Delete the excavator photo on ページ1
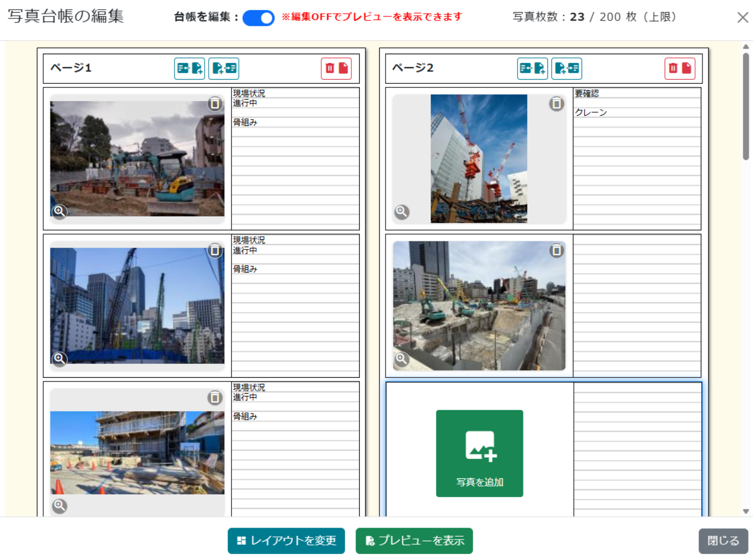The image size is (753, 560). coord(215,104)
